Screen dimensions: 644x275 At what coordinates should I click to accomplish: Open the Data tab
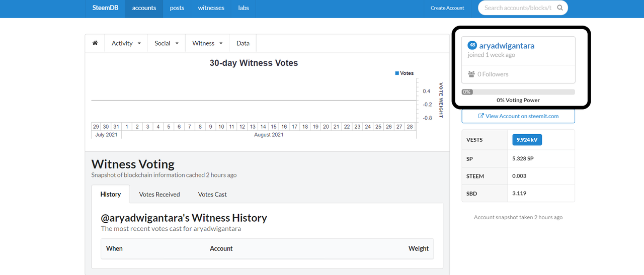pos(243,43)
